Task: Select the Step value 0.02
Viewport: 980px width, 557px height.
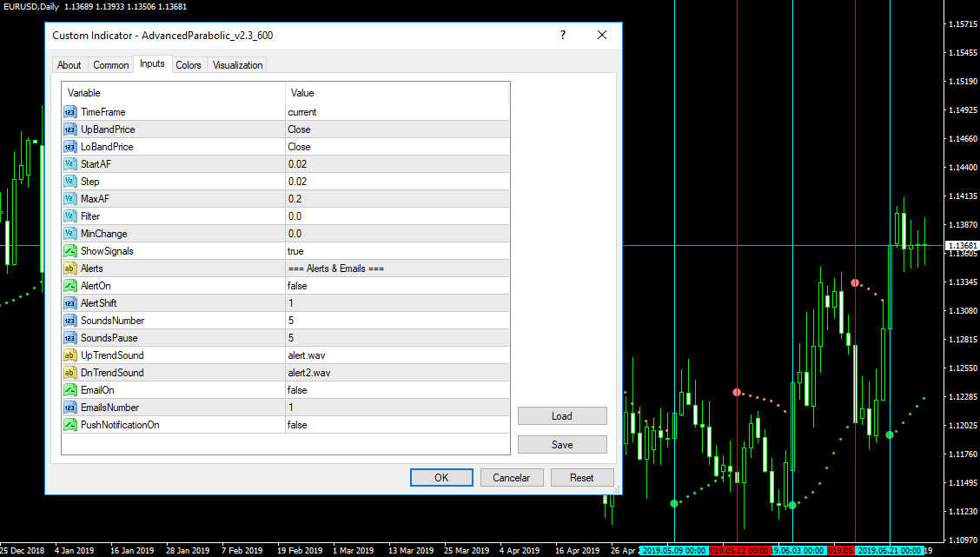Action: click(x=398, y=182)
